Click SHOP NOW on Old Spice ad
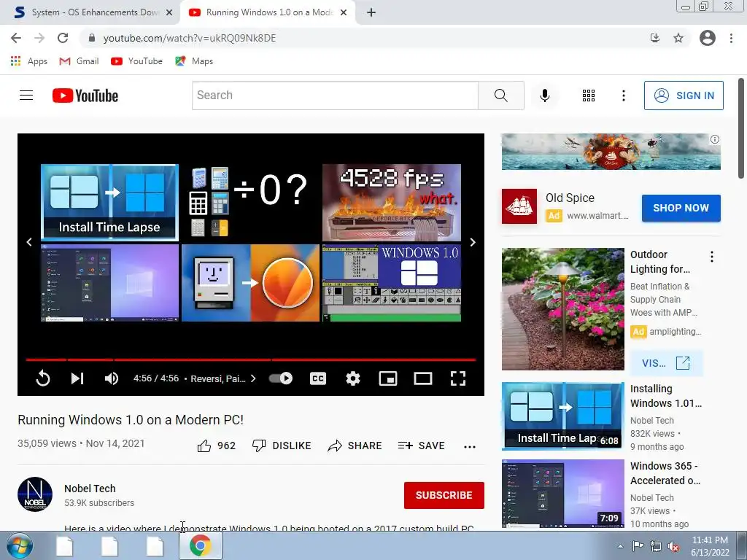 click(x=681, y=208)
